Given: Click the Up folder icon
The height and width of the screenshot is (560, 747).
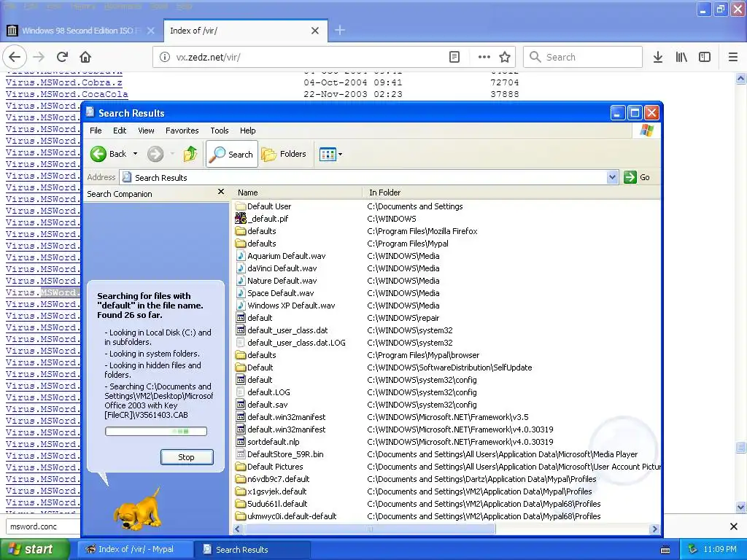Looking at the screenshot, I should [190, 154].
